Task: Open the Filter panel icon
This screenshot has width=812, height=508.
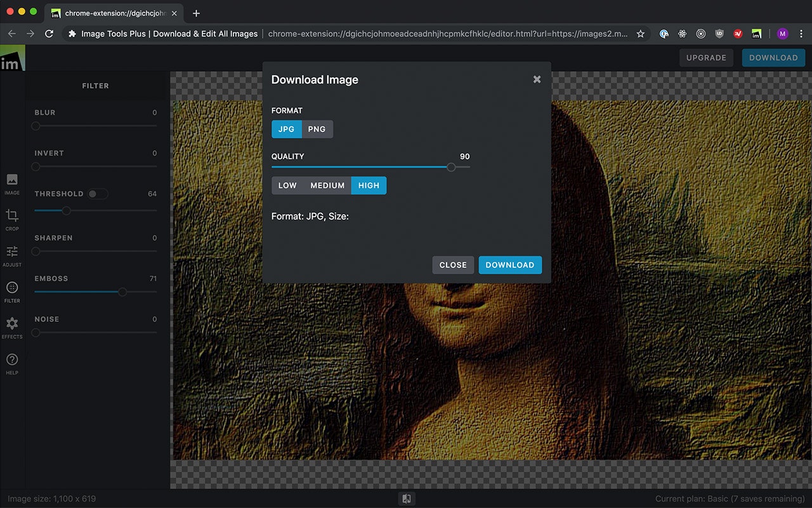Action: pyautogui.click(x=12, y=291)
